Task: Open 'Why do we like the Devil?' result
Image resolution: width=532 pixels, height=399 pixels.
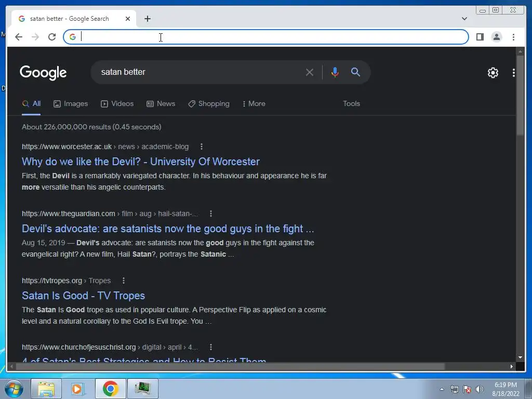Action: tap(140, 162)
